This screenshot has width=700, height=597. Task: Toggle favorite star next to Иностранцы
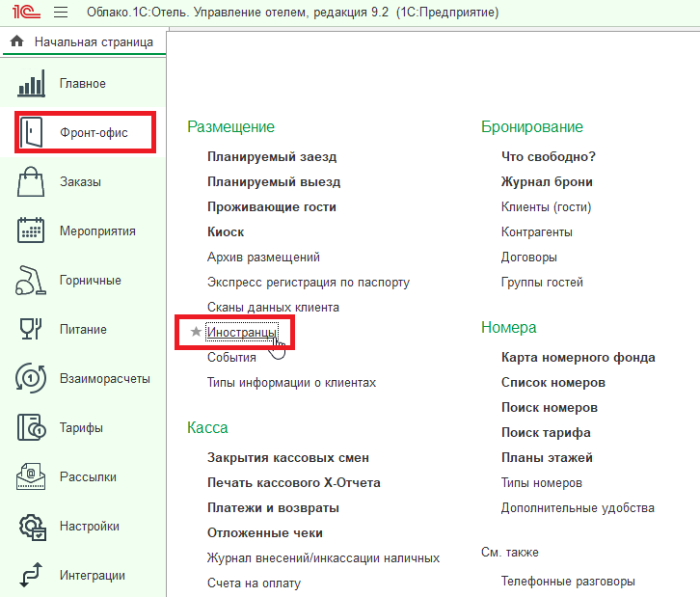click(x=196, y=332)
